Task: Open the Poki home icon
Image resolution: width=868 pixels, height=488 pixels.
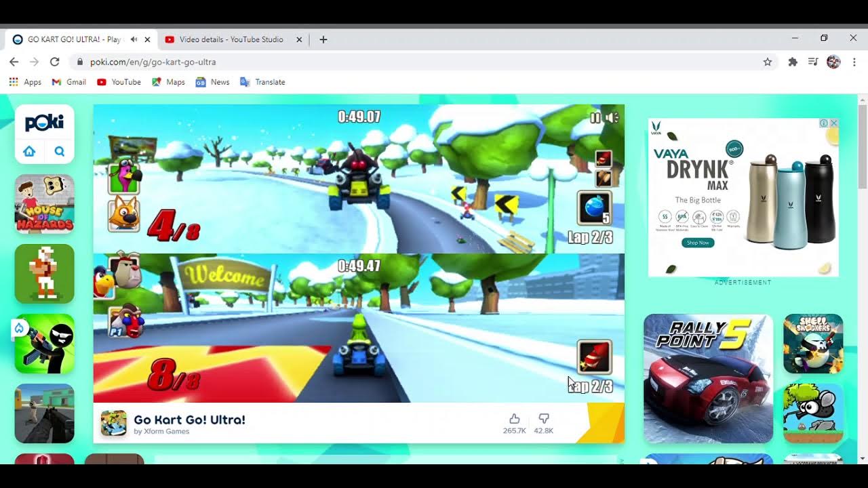Action: pyautogui.click(x=29, y=151)
